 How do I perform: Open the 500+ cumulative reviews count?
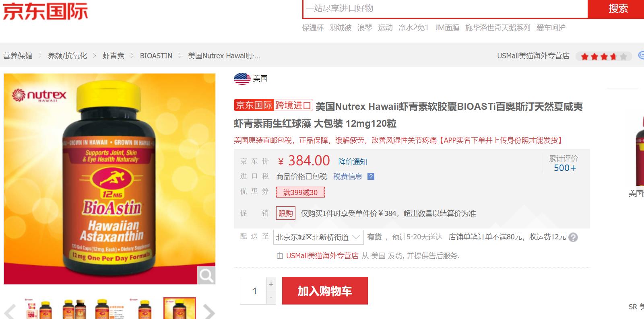(565, 168)
